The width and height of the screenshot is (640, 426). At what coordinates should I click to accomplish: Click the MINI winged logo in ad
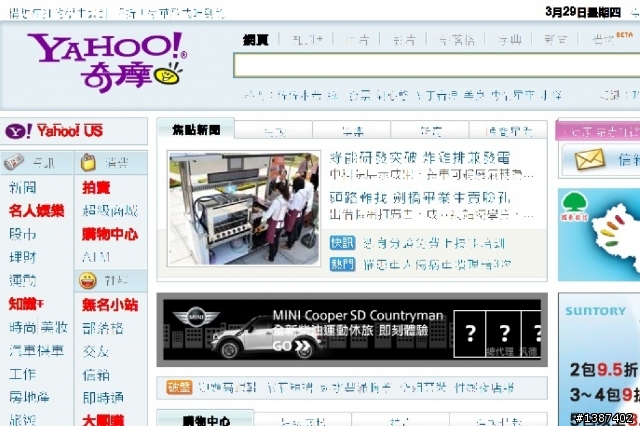(196, 317)
